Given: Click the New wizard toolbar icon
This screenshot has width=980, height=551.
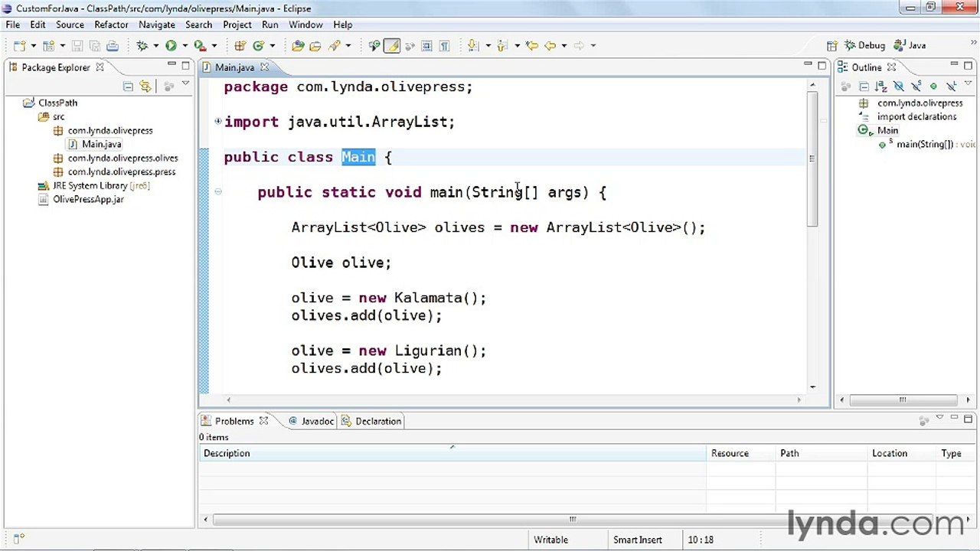Looking at the screenshot, I should (x=18, y=46).
